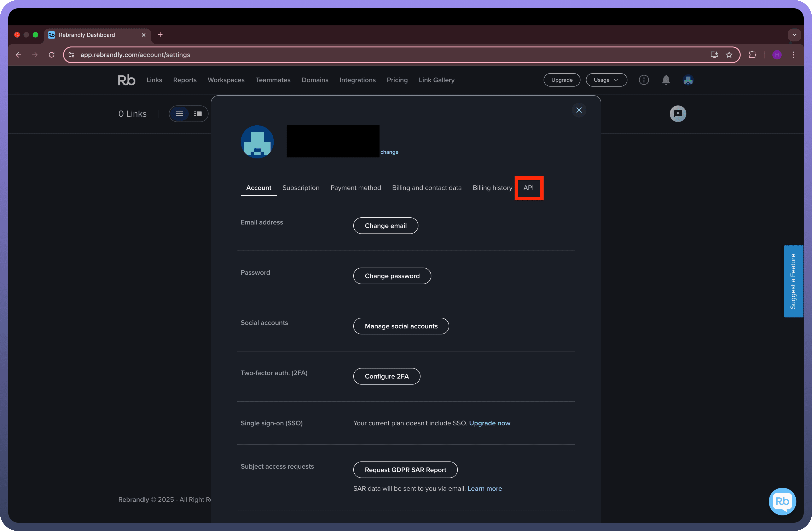Click the info help icon
The image size is (812, 531).
pyautogui.click(x=643, y=80)
